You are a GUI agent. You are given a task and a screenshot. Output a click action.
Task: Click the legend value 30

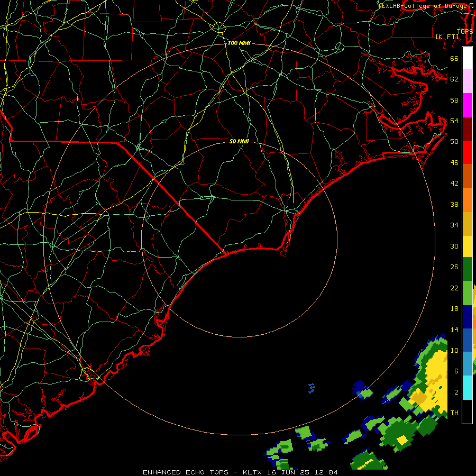coord(454,246)
